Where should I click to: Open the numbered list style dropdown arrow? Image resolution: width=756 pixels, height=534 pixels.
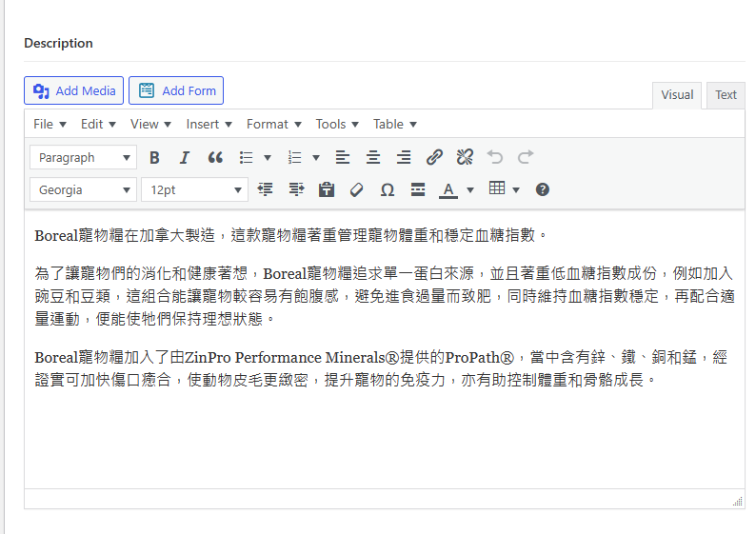316,158
